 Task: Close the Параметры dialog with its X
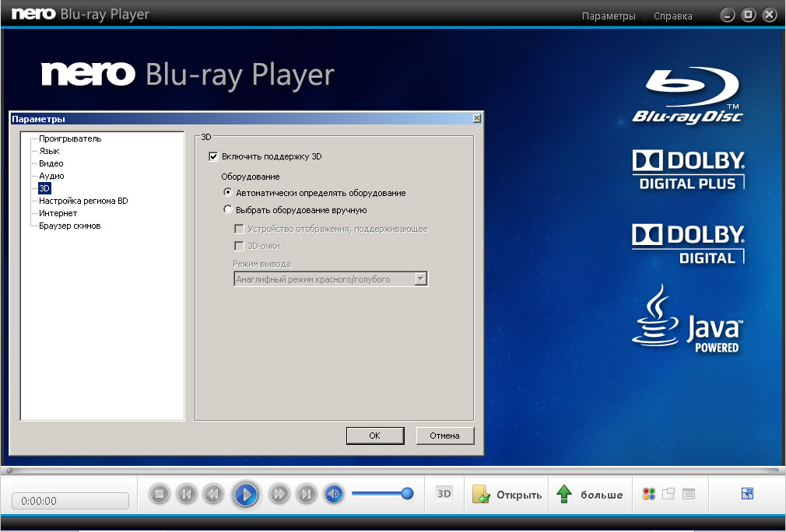pyautogui.click(x=477, y=118)
